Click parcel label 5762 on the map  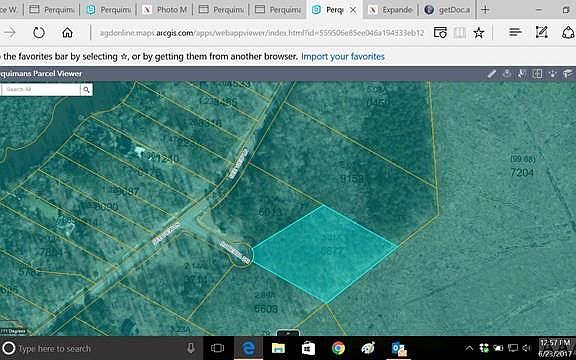[x=30, y=273]
